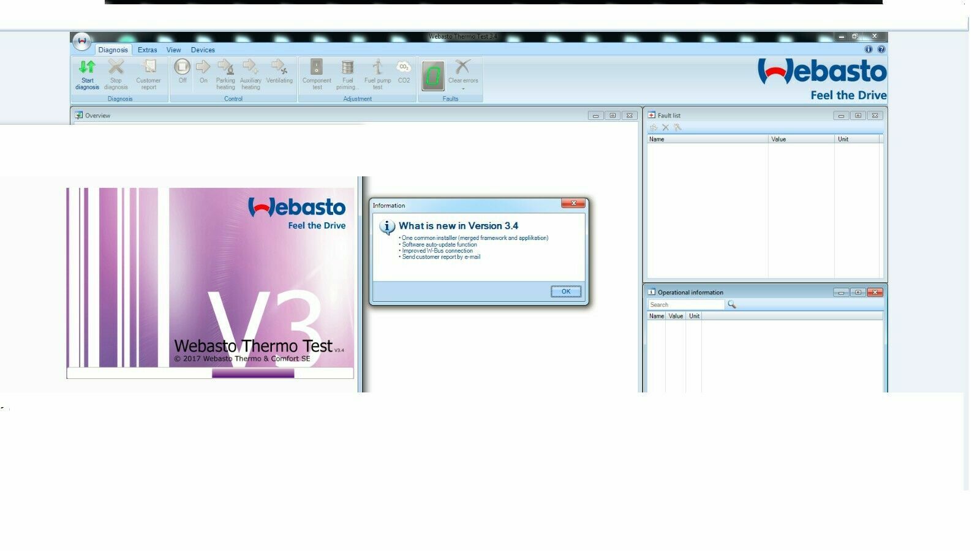The height and width of the screenshot is (551, 980).
Task: Maximize the Fault list panel
Action: 858,116
